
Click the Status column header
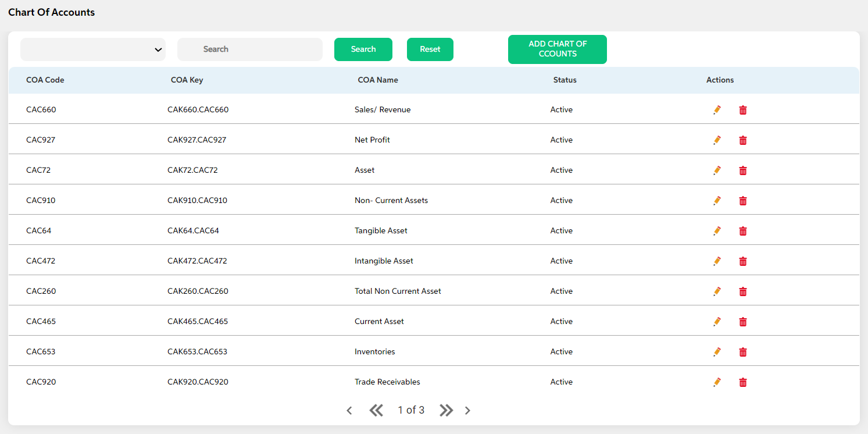565,80
